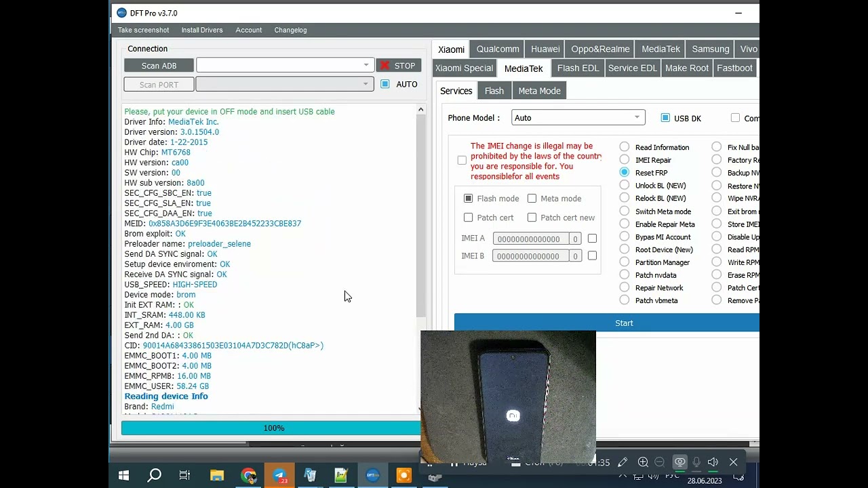
Task: Open Telegram from the taskbar
Action: (x=279, y=476)
